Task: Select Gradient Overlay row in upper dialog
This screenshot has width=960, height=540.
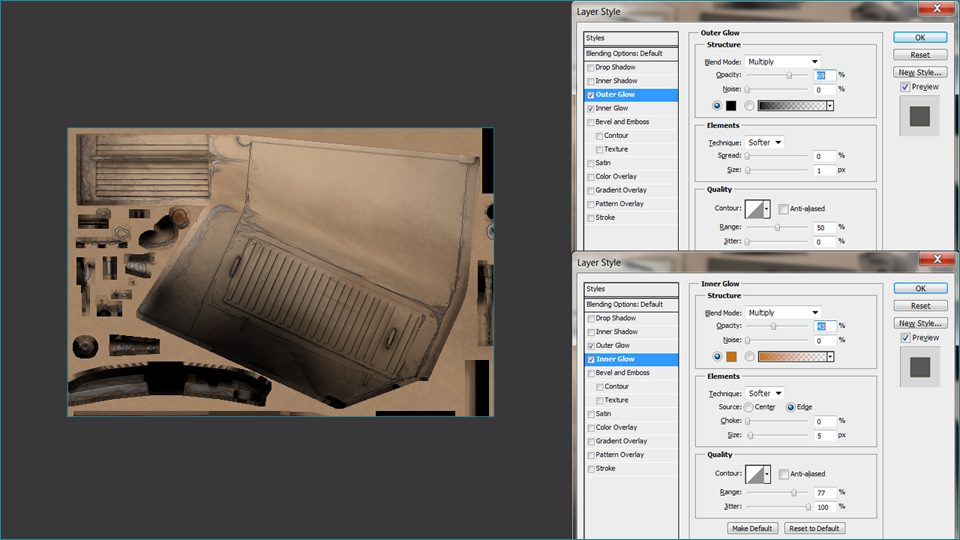Action: 631,190
